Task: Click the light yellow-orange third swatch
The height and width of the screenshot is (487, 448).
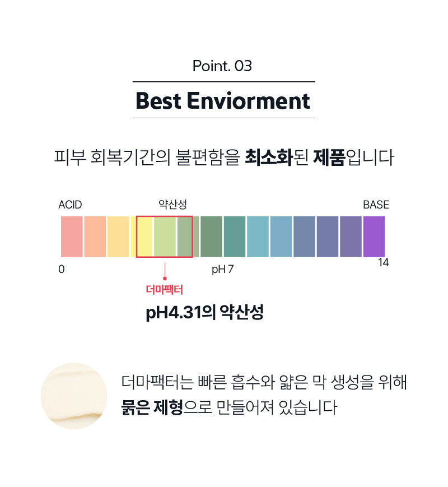Action: [x=118, y=236]
